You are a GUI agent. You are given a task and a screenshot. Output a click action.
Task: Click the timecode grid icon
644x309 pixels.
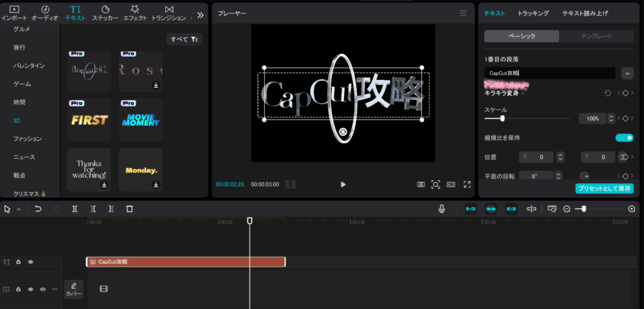[291, 184]
